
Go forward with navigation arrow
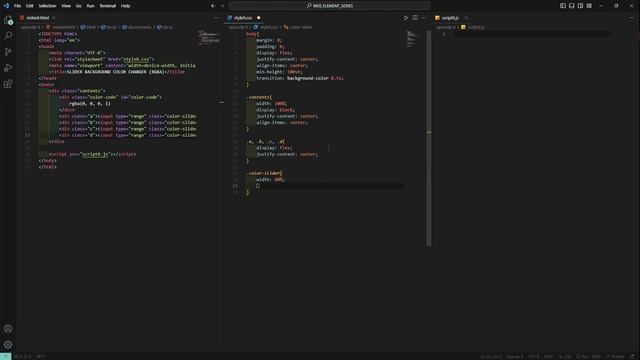coord(222,6)
